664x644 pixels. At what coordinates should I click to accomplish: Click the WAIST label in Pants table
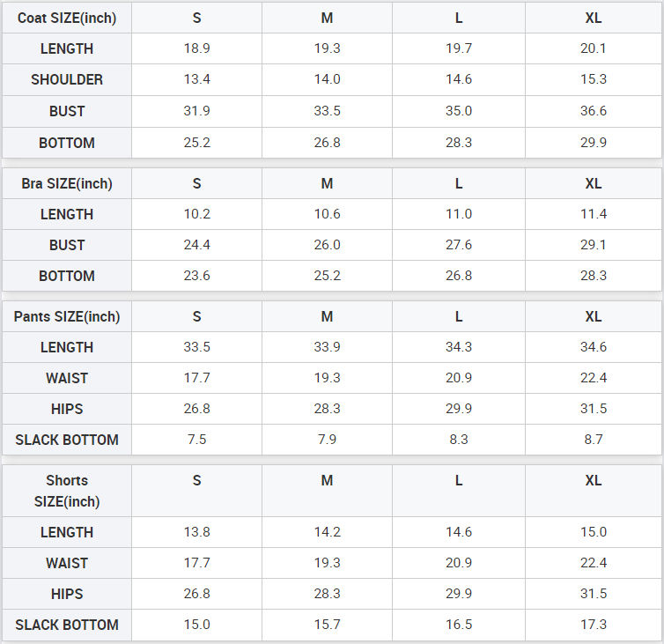coord(67,378)
